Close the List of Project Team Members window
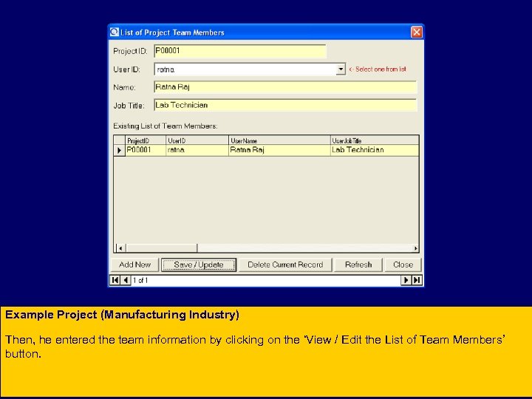This screenshot has height=399, width=532. (x=417, y=33)
